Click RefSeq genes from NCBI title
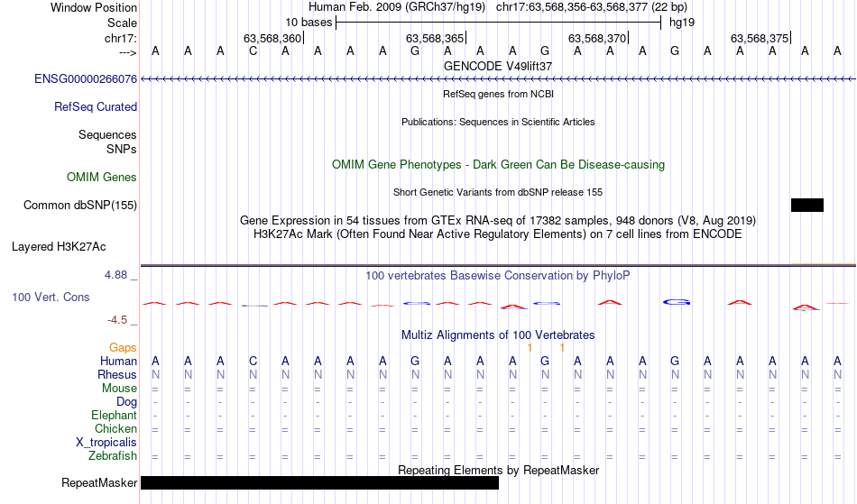This screenshot has height=504, width=857. point(498,94)
